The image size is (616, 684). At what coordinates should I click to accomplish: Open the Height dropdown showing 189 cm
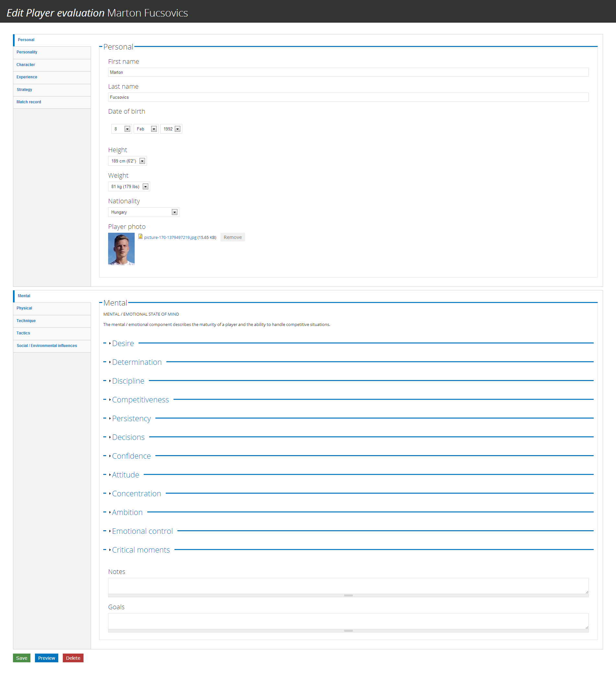(127, 161)
